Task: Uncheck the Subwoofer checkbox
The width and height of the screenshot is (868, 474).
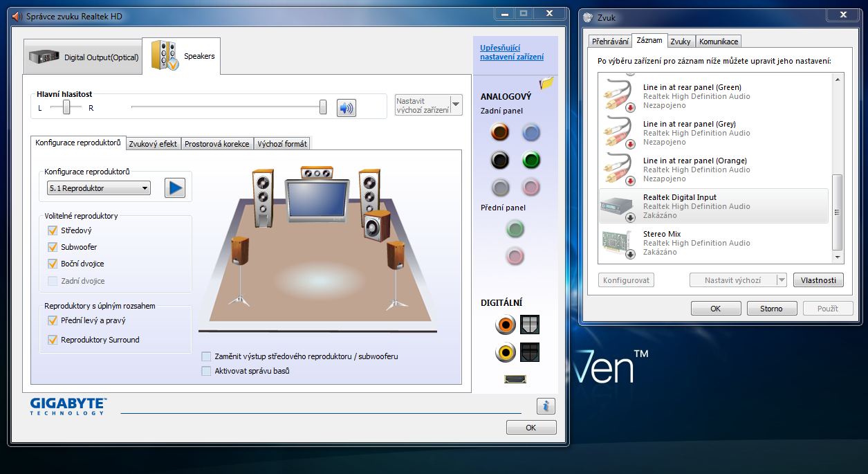Action: pyautogui.click(x=53, y=247)
